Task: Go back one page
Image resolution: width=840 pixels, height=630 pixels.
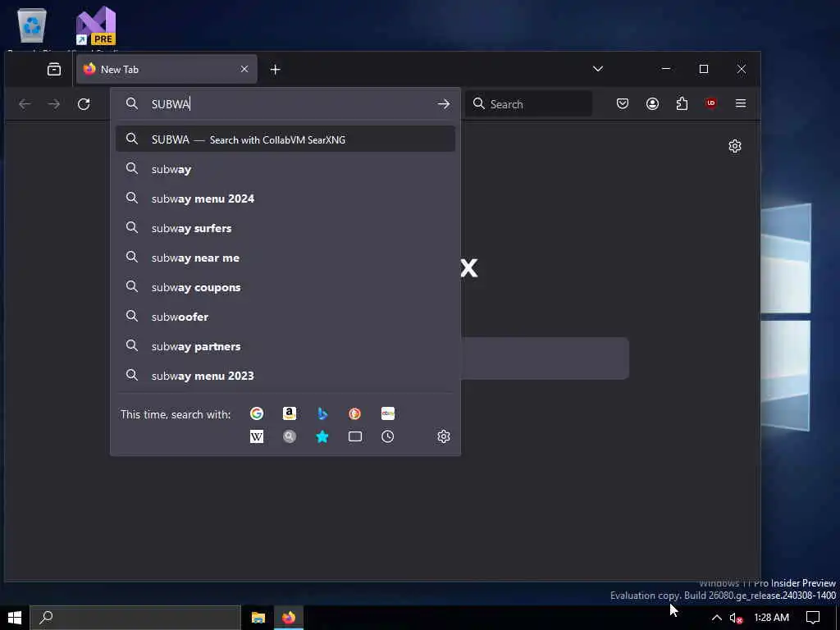Action: pos(25,104)
